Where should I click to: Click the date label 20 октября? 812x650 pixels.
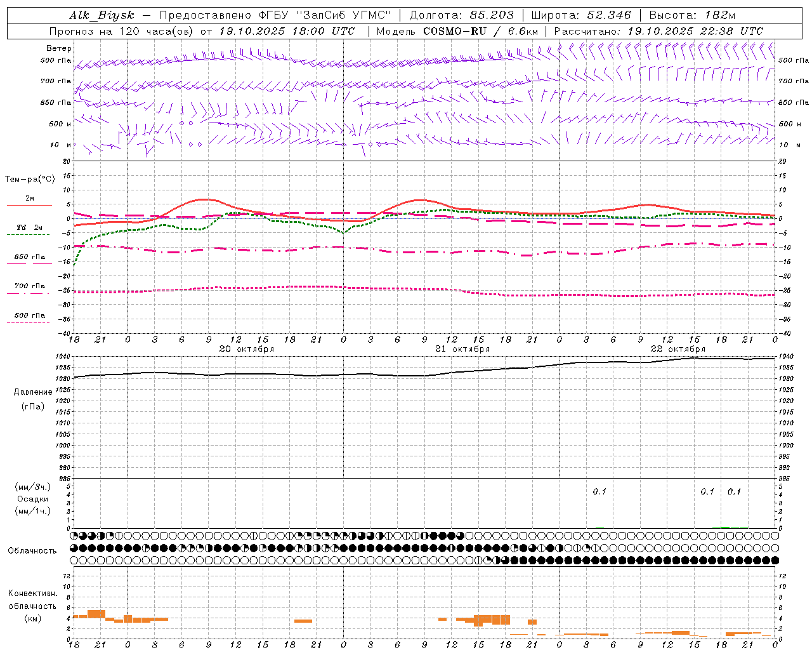(247, 348)
